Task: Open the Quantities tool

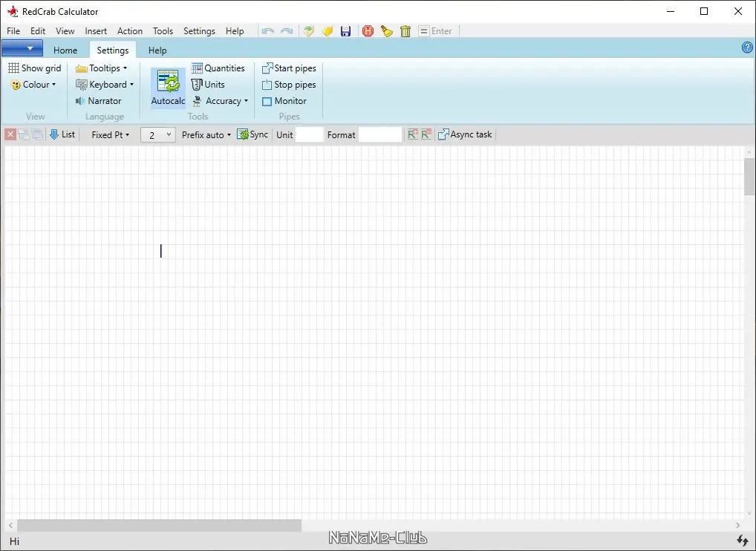Action: pos(218,68)
